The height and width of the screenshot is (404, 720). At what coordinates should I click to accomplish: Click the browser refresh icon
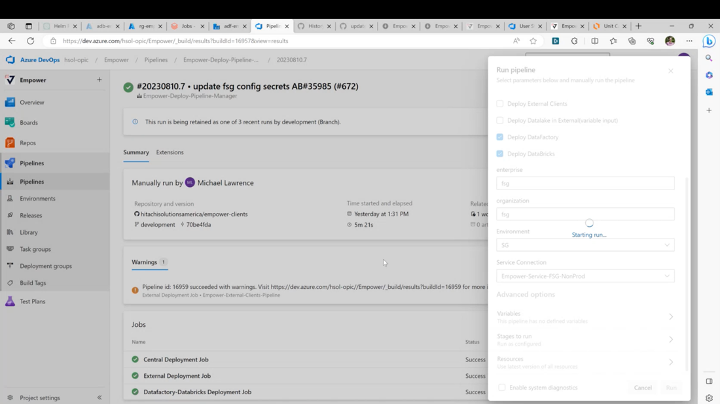pos(30,41)
